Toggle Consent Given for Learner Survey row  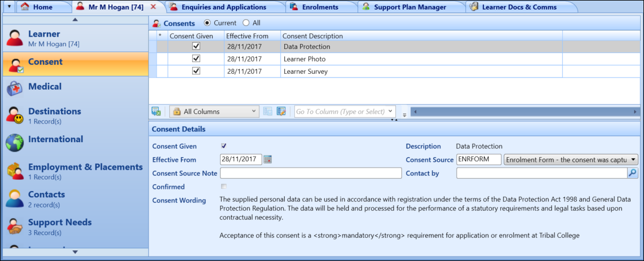click(196, 71)
